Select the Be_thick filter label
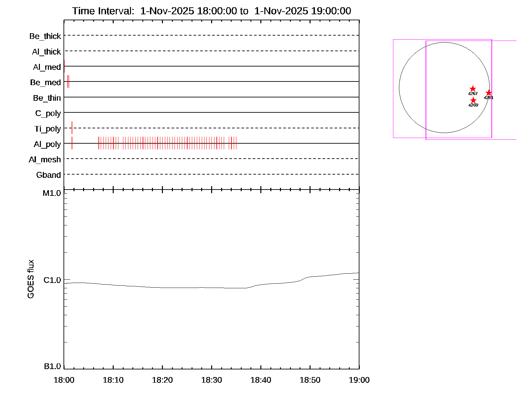532x399 pixels. [45, 36]
